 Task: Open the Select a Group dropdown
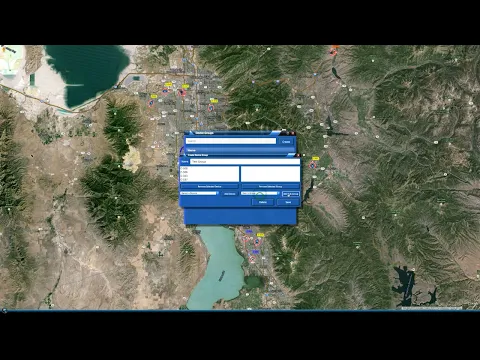[260, 193]
